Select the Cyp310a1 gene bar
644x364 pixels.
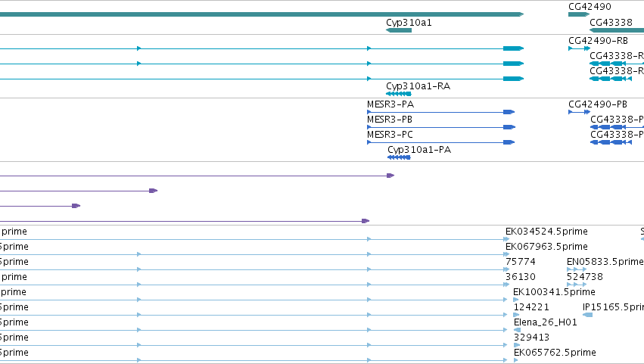coord(399,30)
